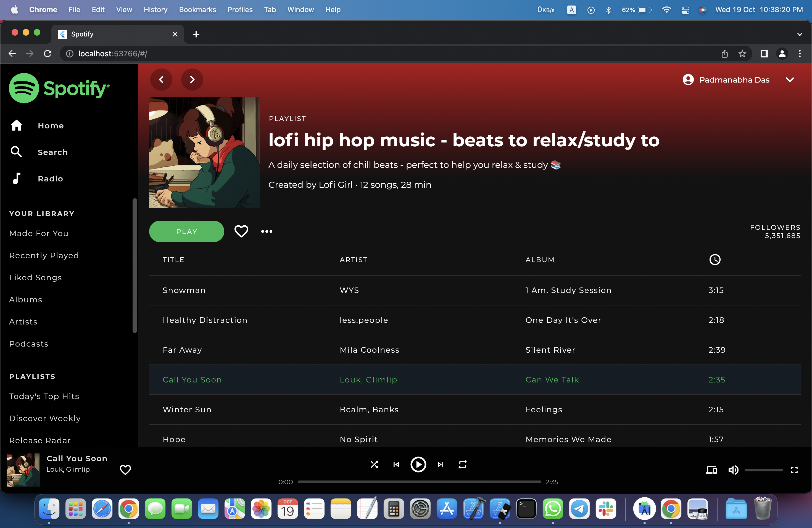Expand the browser tab search chevron
This screenshot has height=528, width=812.
pyautogui.click(x=800, y=34)
